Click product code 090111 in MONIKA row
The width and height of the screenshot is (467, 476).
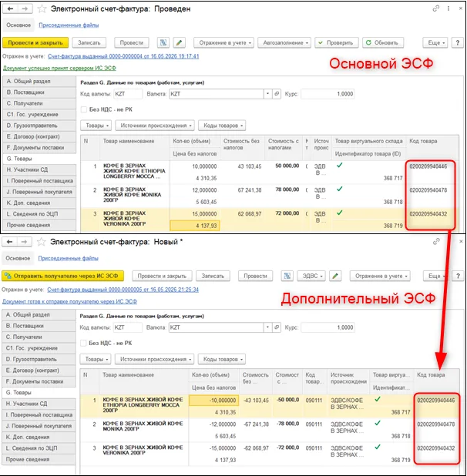314,424
